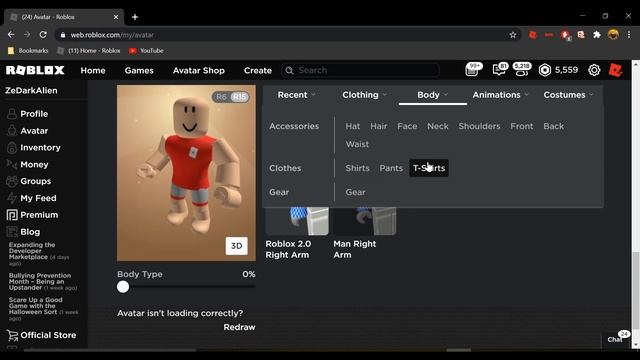Open the notifications icon showing 99+
640x360 pixels.
tap(473, 70)
